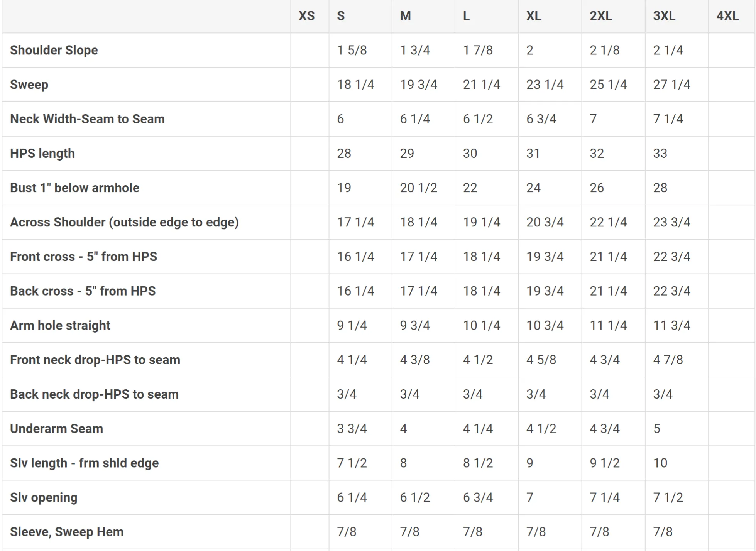Click Shoulder Slope value 2 for XL

[x=530, y=50]
